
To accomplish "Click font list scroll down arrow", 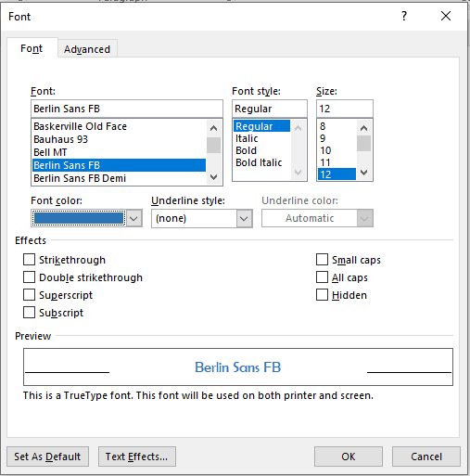I will (x=213, y=177).
